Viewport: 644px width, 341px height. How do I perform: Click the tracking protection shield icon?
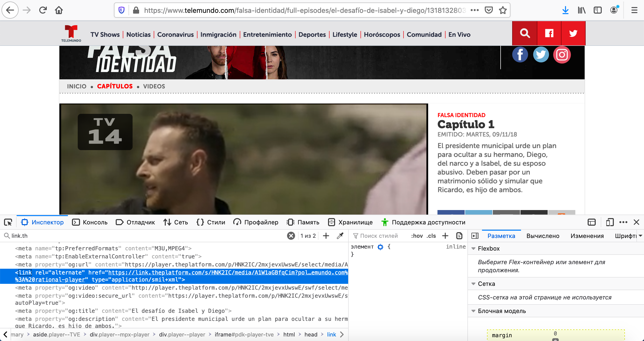tap(122, 10)
